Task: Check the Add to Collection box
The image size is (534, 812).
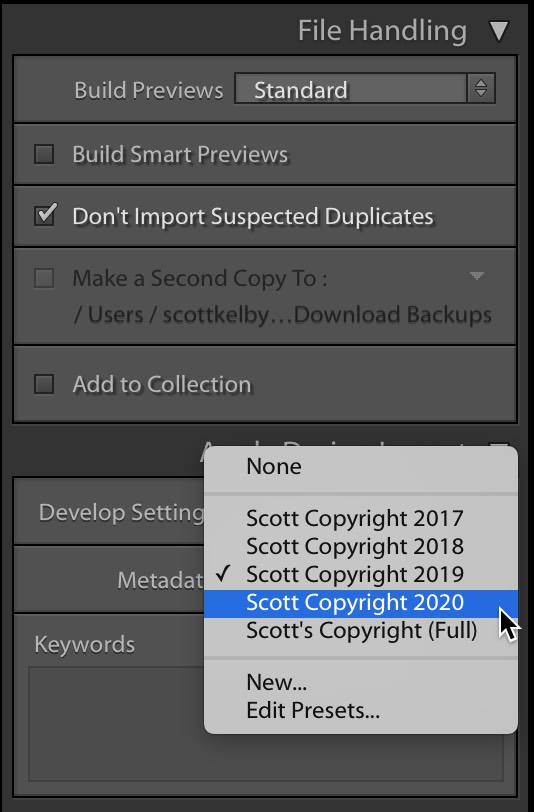Action: click(44, 384)
